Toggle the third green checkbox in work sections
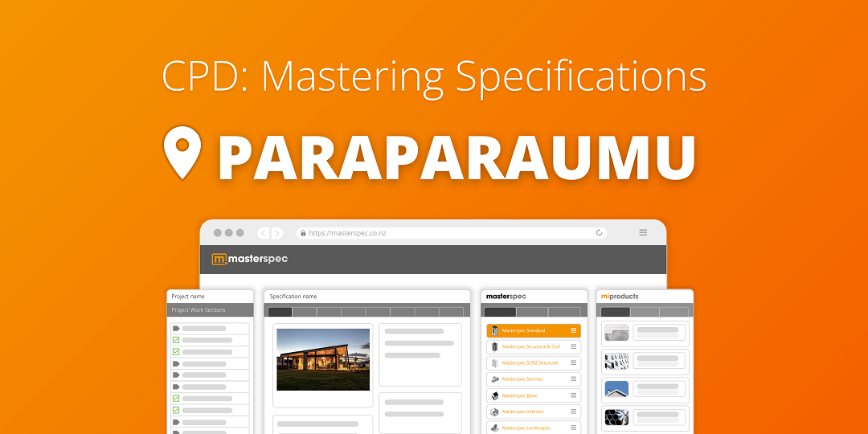868x434 pixels. 176,398
